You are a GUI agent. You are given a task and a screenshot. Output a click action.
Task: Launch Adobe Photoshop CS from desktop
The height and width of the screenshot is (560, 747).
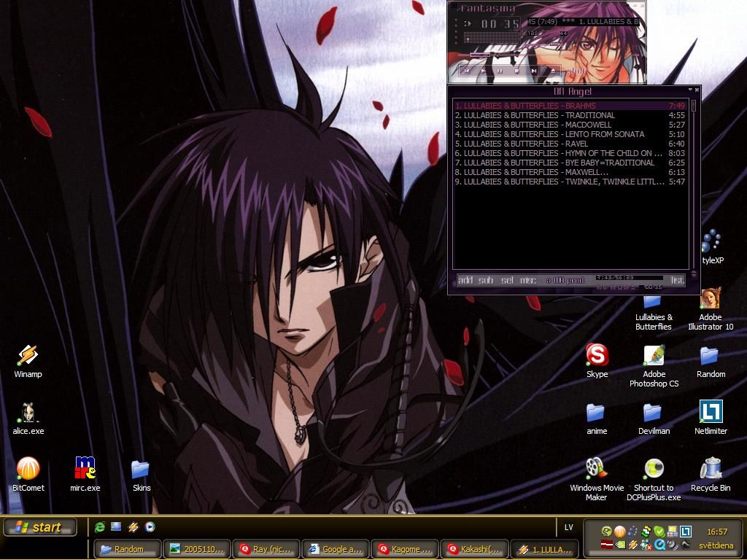point(654,366)
